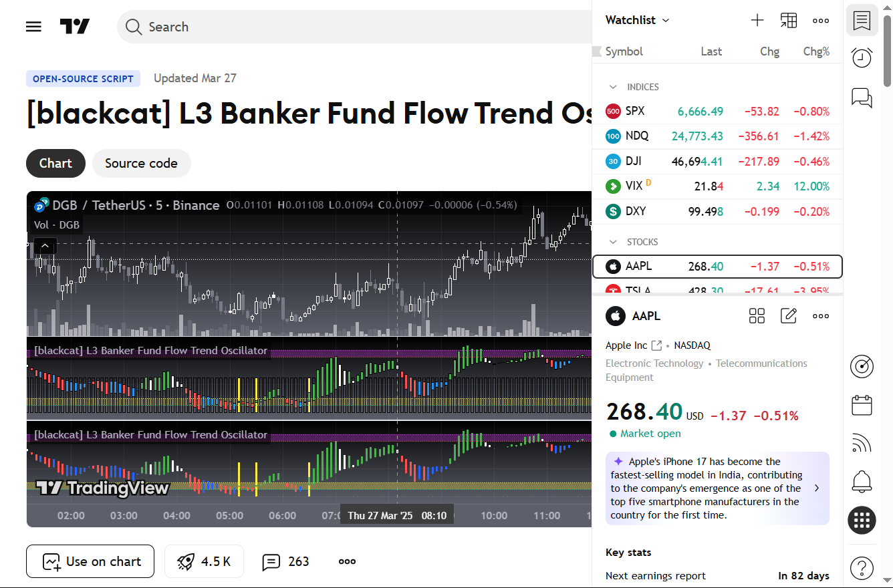Click the Market open status

(645, 434)
